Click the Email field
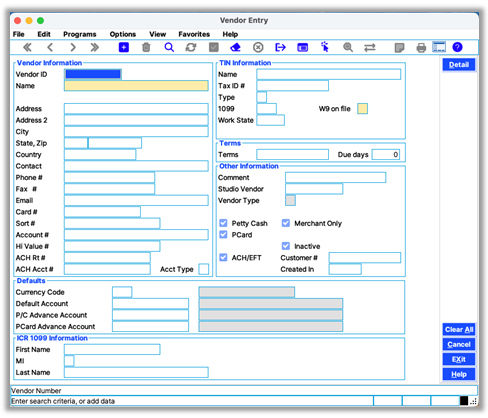Screen dimensions: 488x418 click(x=136, y=200)
